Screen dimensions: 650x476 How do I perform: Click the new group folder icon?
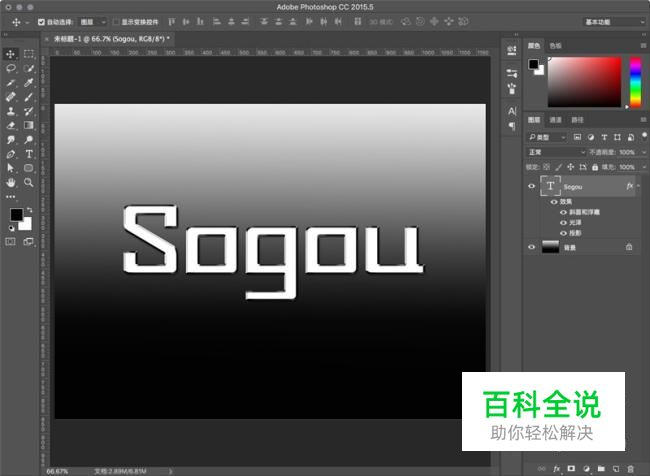point(601,469)
